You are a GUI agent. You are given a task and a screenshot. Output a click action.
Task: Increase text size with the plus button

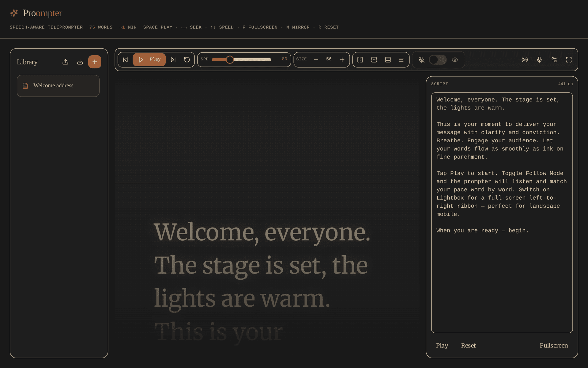click(342, 59)
